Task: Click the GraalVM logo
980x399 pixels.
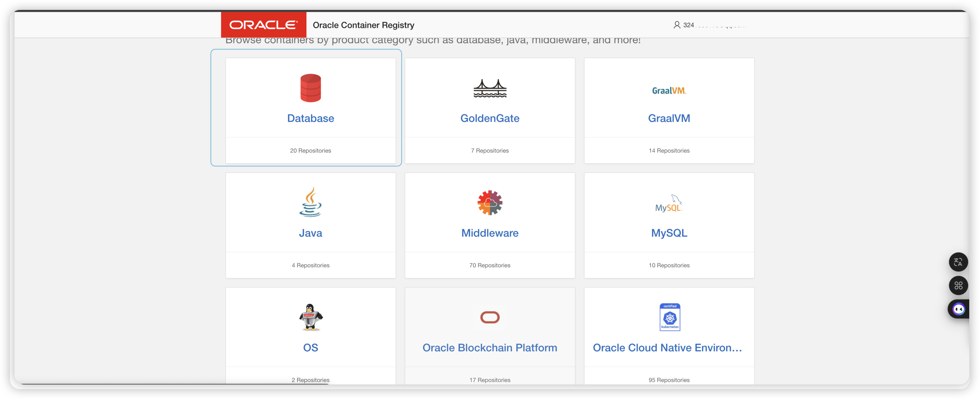Action: coord(669,91)
